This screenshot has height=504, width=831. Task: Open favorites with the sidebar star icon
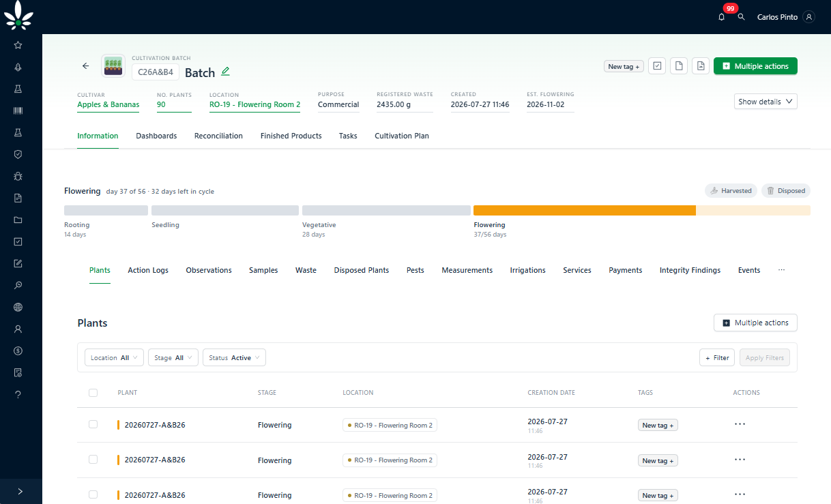(18, 45)
